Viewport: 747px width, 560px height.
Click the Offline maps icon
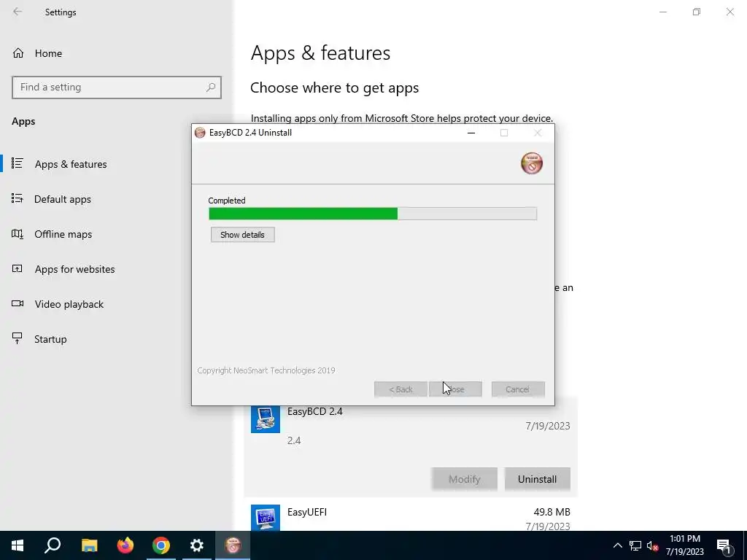tap(18, 234)
